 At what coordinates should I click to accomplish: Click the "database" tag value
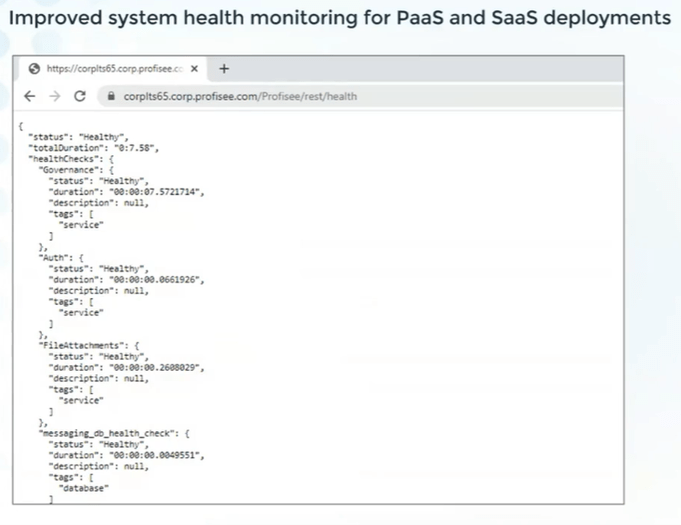point(84,488)
